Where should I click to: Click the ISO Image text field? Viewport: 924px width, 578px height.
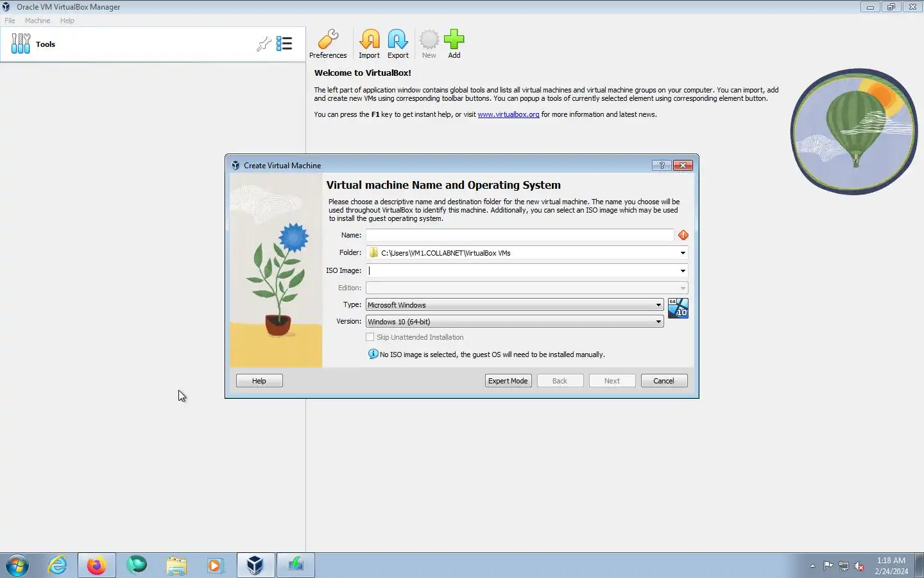[x=522, y=270]
